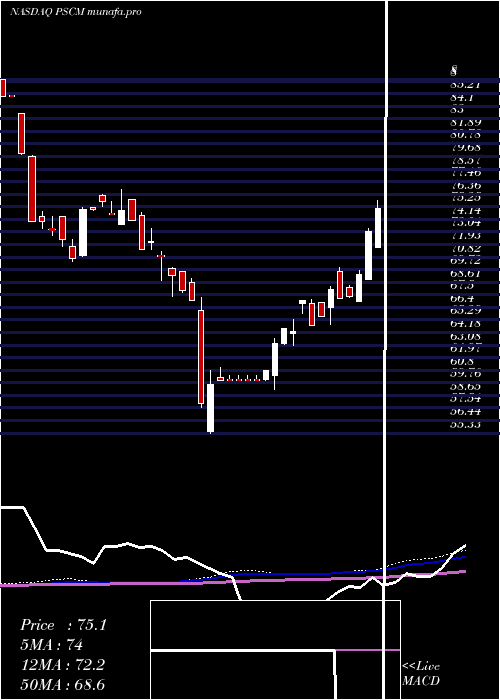Click the 12MA : 72.2 value

[62, 665]
